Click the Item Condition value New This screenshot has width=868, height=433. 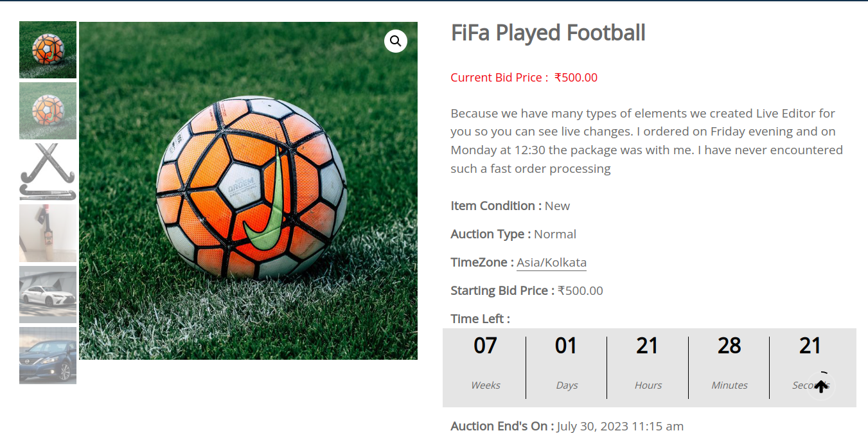point(557,206)
